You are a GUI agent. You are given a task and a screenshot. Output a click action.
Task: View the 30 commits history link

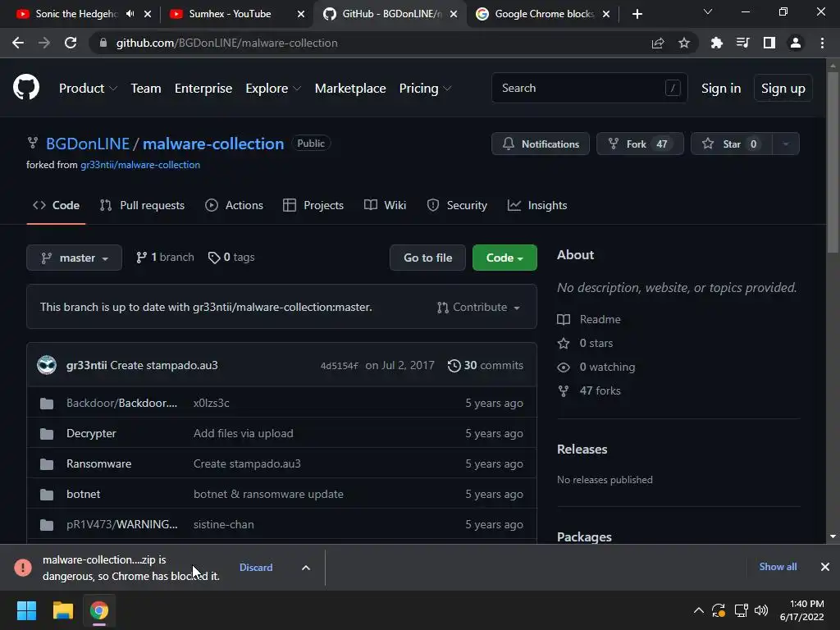486,365
